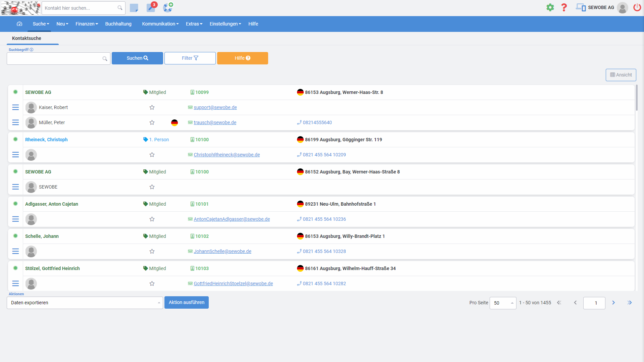Expand the Finanzen menu

coord(87,24)
